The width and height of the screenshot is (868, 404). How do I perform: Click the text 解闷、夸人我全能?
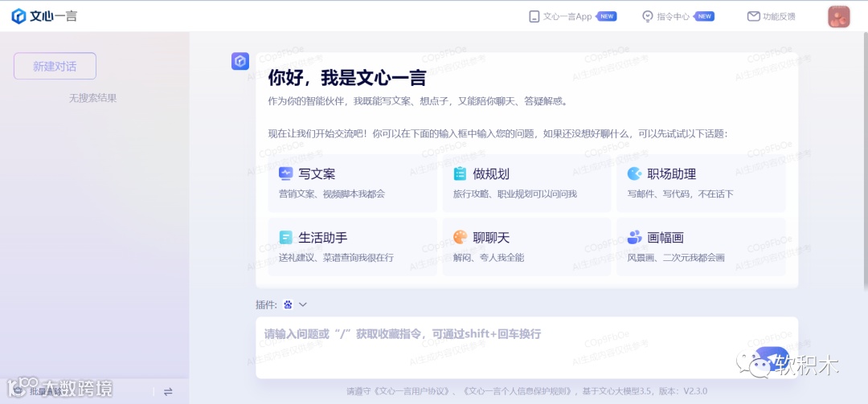(x=489, y=258)
